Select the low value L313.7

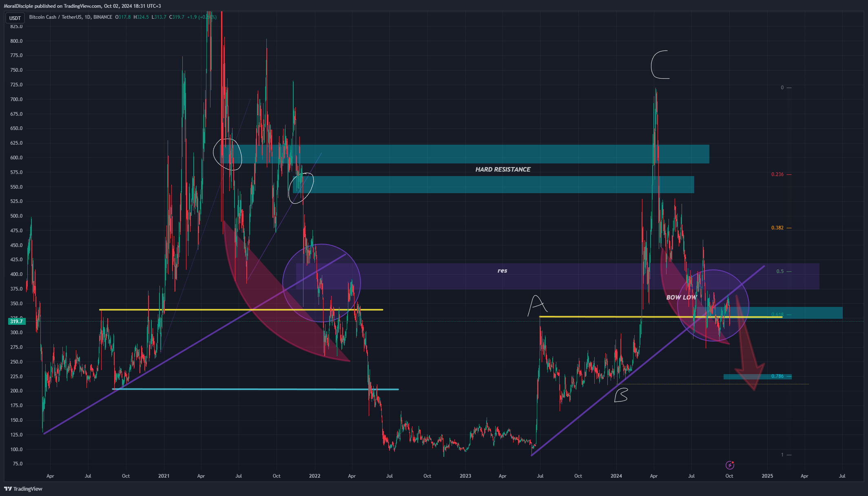[x=159, y=17]
